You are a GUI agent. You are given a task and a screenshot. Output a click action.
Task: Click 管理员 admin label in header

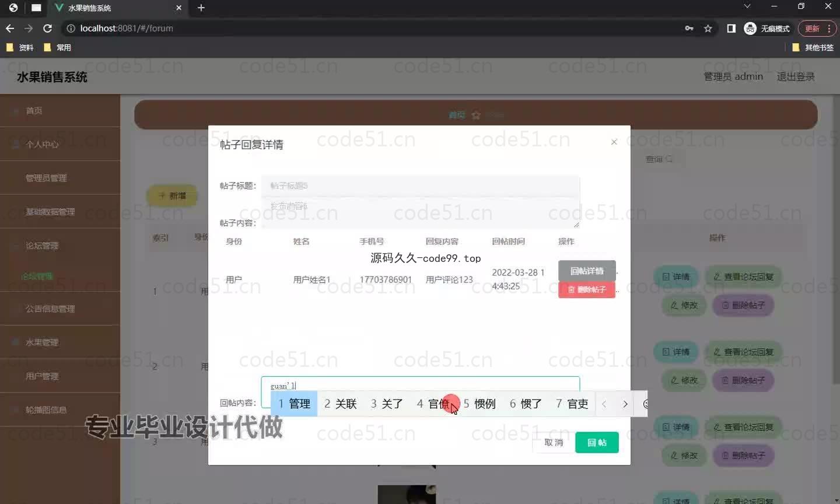[x=733, y=76]
